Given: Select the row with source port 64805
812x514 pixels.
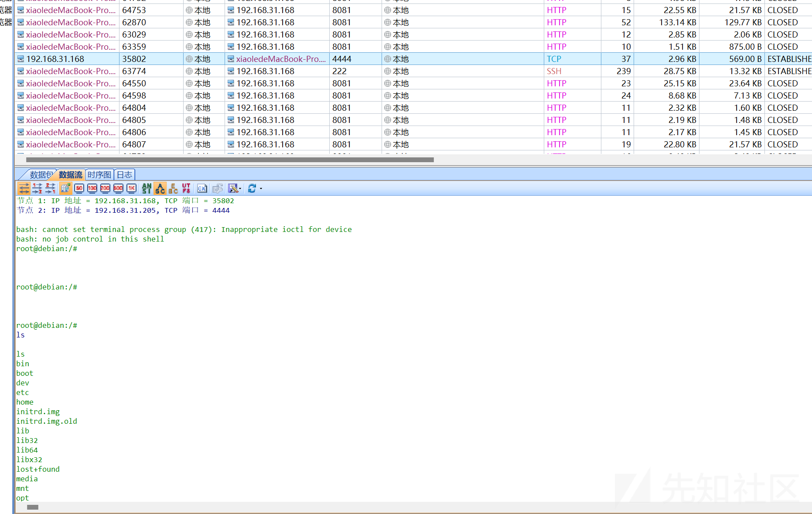Looking at the screenshot, I should pyautogui.click(x=413, y=120).
